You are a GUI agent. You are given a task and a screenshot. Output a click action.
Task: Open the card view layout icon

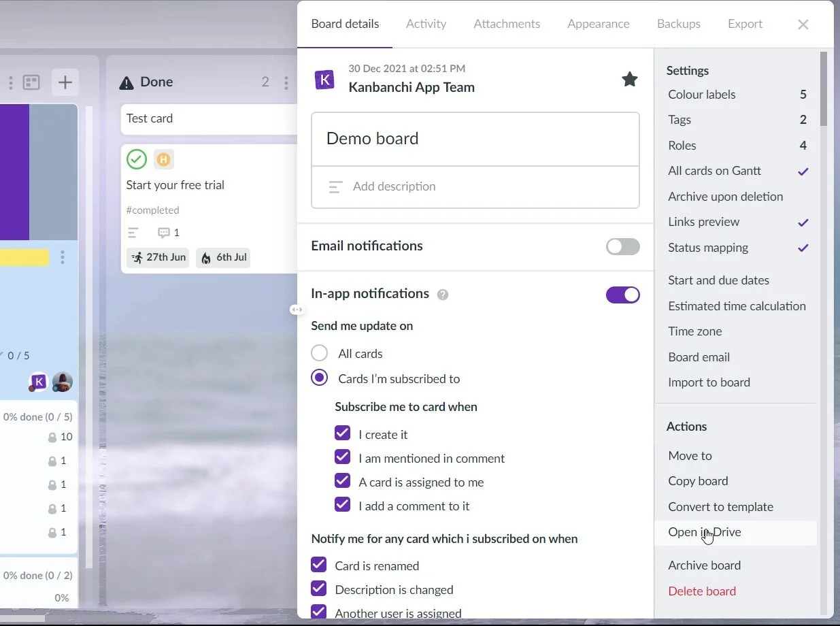(31, 82)
